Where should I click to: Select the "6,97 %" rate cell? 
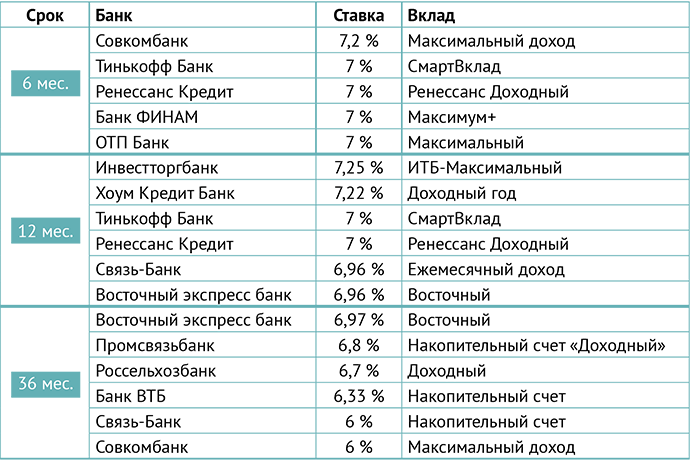[358, 320]
